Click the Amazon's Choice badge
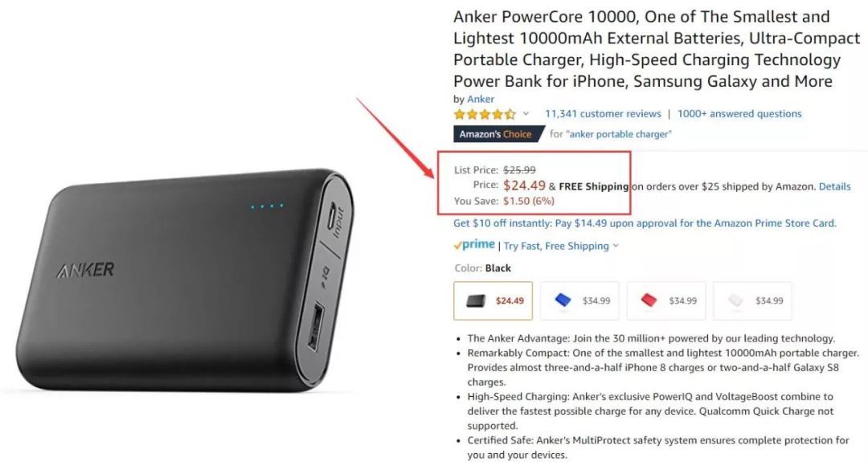The height and width of the screenshot is (462, 868). [498, 134]
